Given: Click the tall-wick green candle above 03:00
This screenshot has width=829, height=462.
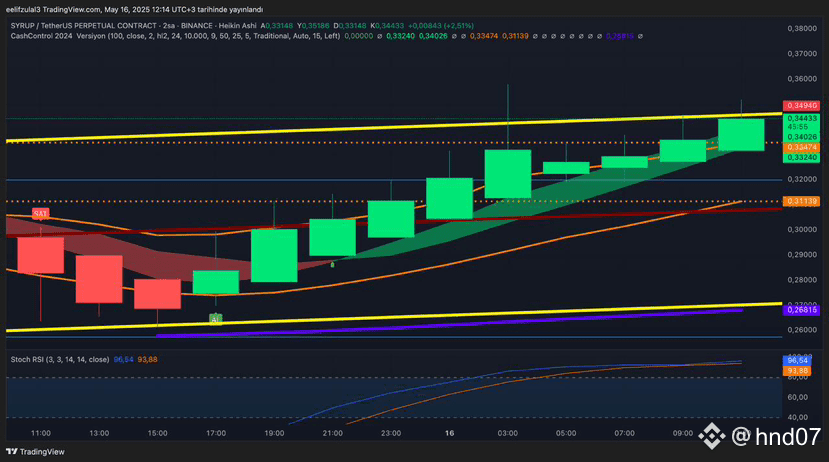Looking at the screenshot, I should (508, 174).
